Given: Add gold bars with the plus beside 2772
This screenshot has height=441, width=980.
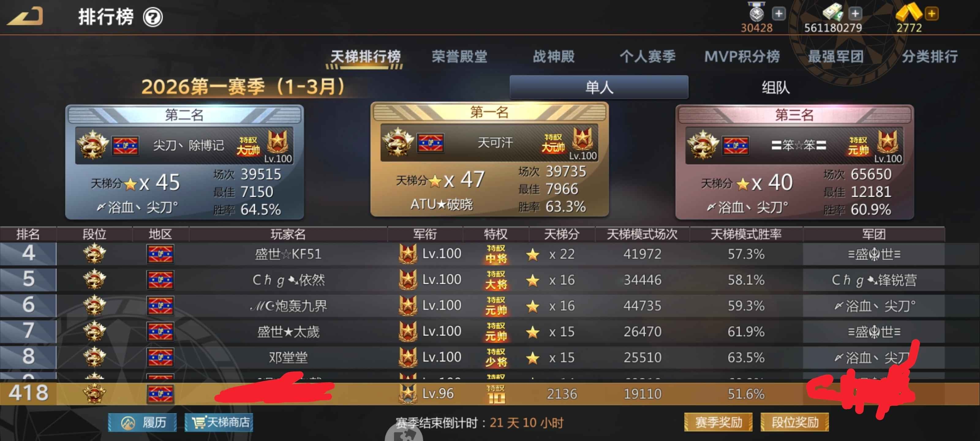Looking at the screenshot, I should [932, 14].
